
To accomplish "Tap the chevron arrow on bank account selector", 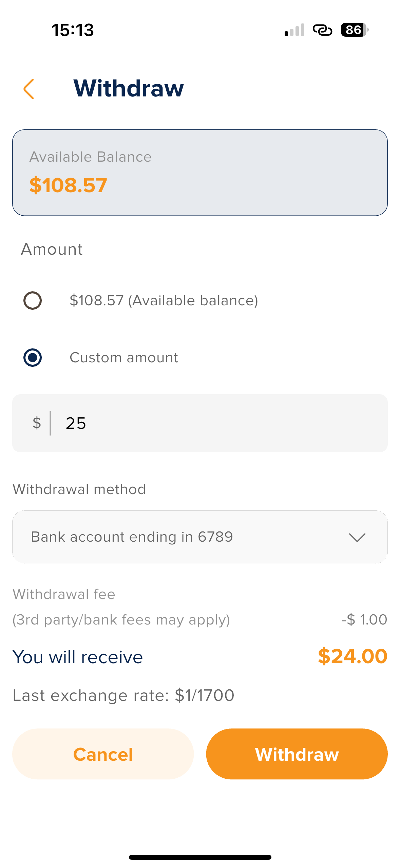I will [x=357, y=537].
